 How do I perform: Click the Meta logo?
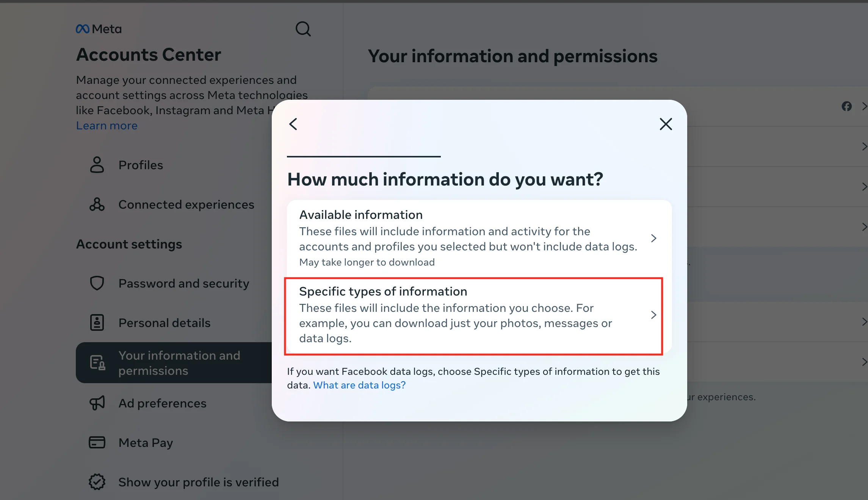(98, 28)
